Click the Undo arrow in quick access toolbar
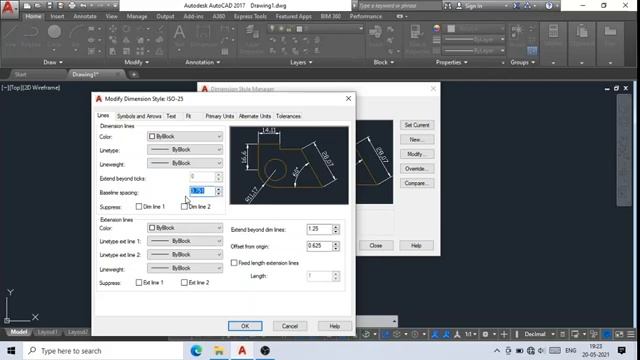The image size is (640, 360). tap(84, 6)
